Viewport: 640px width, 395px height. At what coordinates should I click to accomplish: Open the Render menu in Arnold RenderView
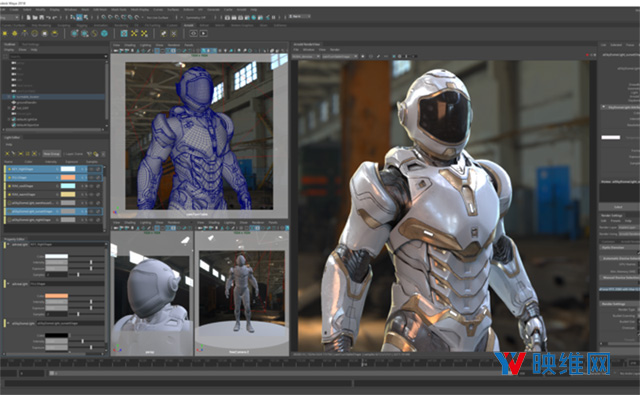click(335, 50)
